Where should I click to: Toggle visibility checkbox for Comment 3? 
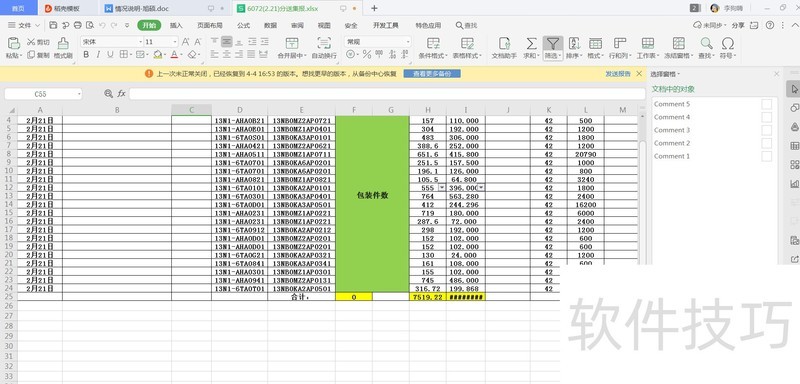[x=766, y=130]
